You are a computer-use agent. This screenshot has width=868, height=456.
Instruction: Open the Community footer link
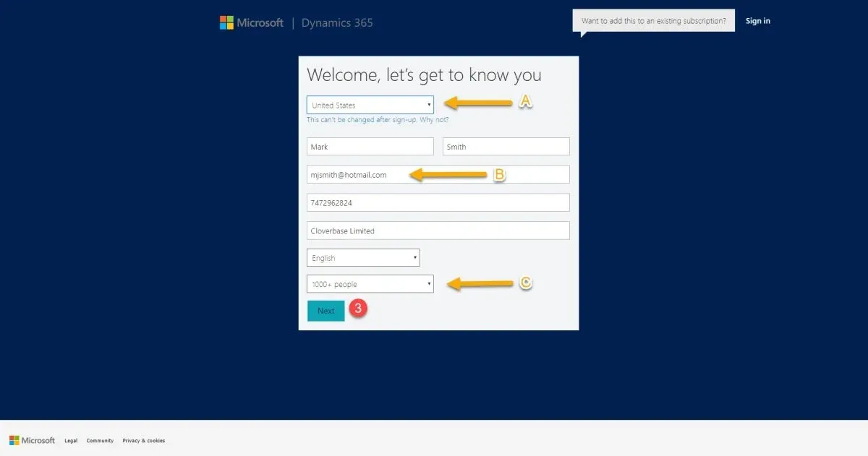100,441
